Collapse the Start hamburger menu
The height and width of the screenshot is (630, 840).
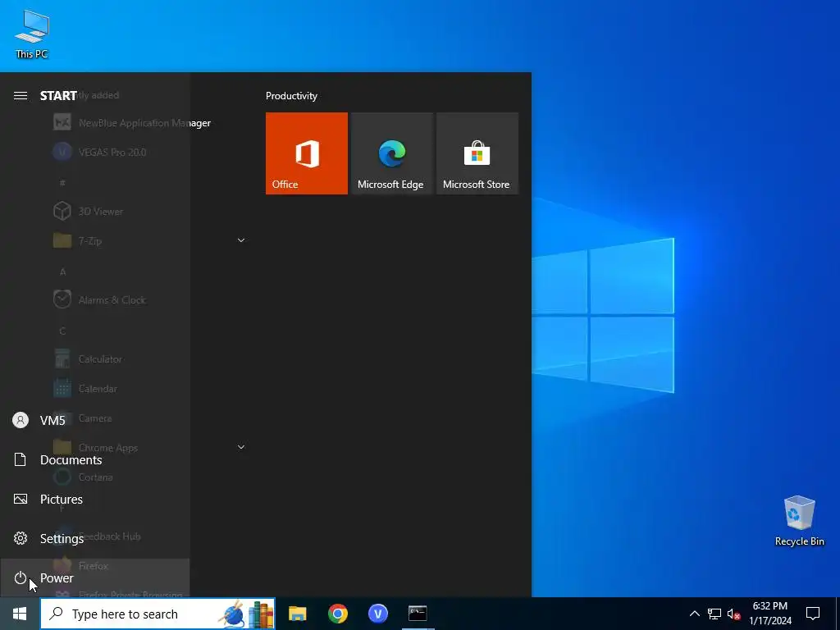21,95
